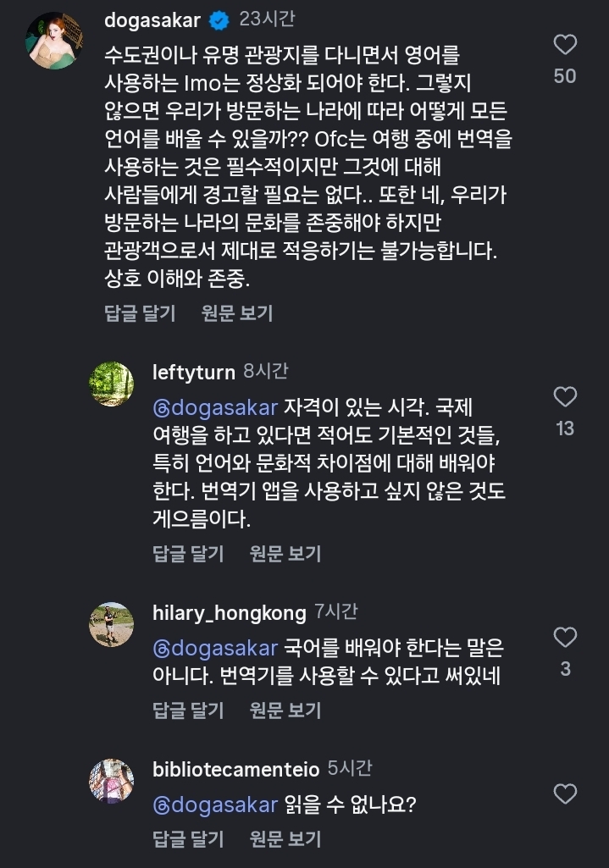609x868 pixels.
Task: Reply to hilary_hongkong's comment via 답글 달기
Action: [188, 710]
